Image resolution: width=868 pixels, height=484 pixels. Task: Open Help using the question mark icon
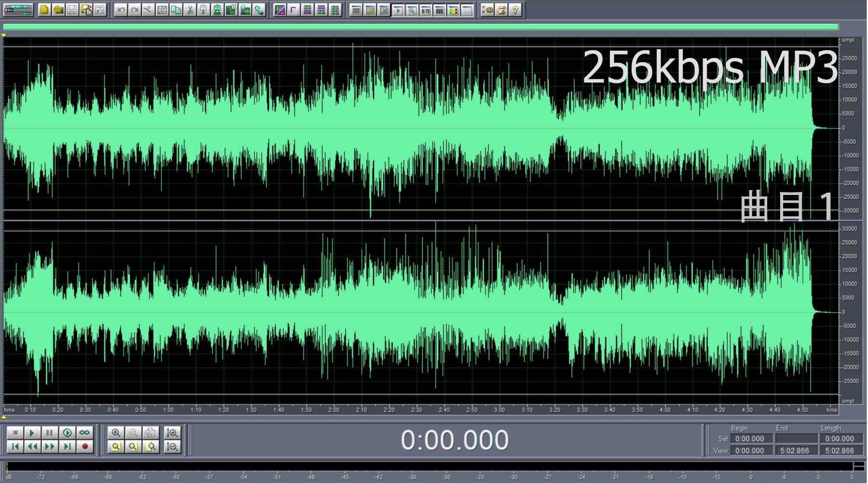tap(515, 10)
